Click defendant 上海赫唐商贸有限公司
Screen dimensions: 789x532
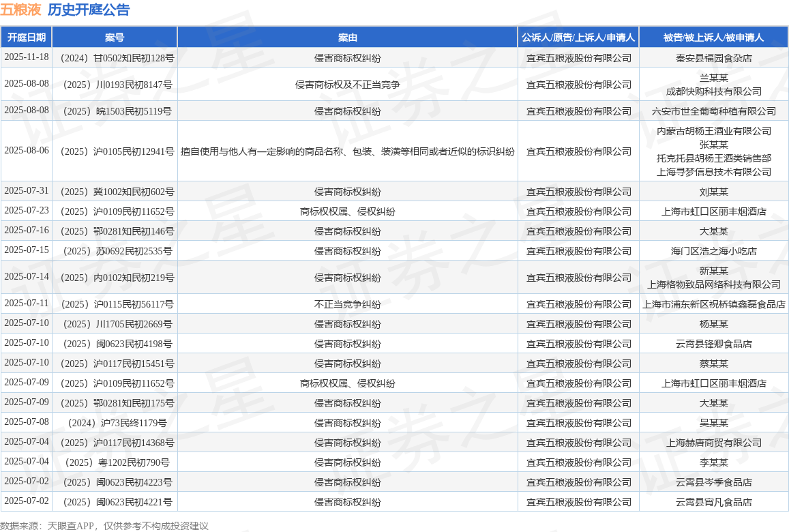[x=713, y=443]
